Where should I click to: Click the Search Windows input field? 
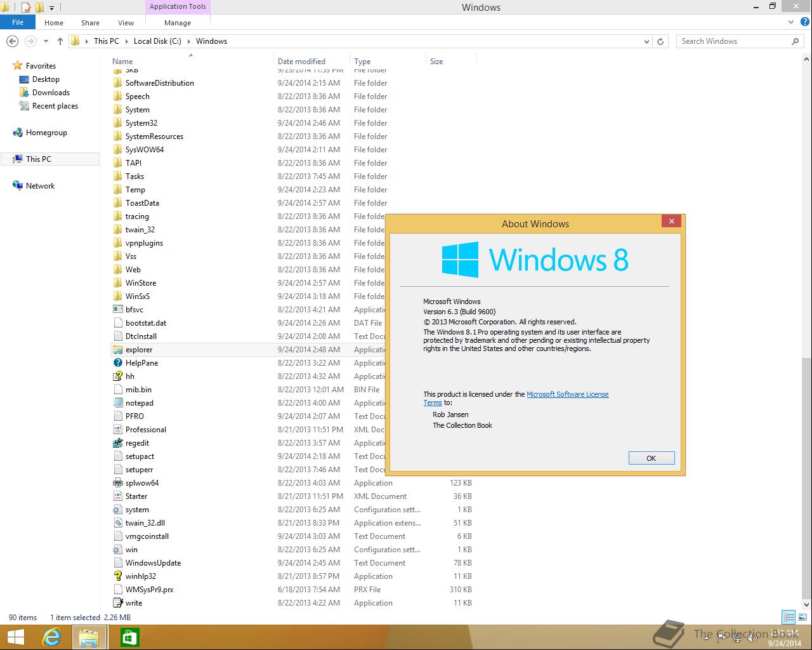(733, 41)
